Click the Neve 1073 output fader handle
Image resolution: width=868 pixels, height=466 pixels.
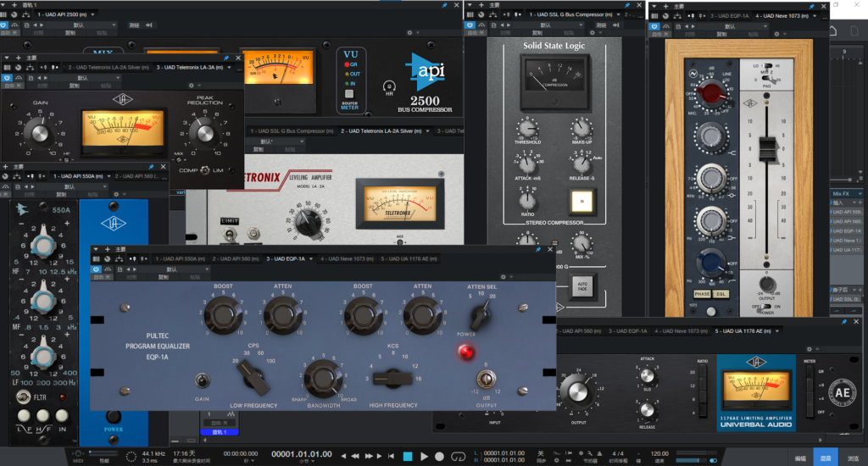click(766, 149)
